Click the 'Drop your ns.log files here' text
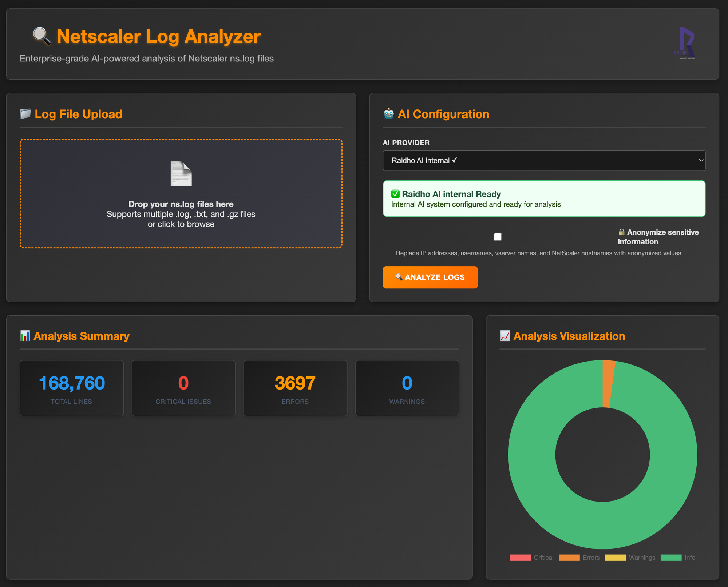 181,204
